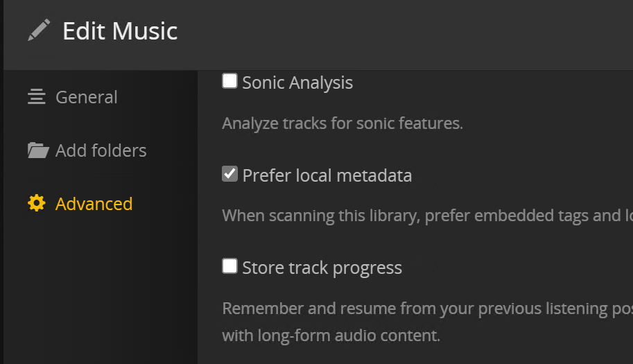
Task: Click the empty header area right of Edit Music
Action: pos(416,31)
